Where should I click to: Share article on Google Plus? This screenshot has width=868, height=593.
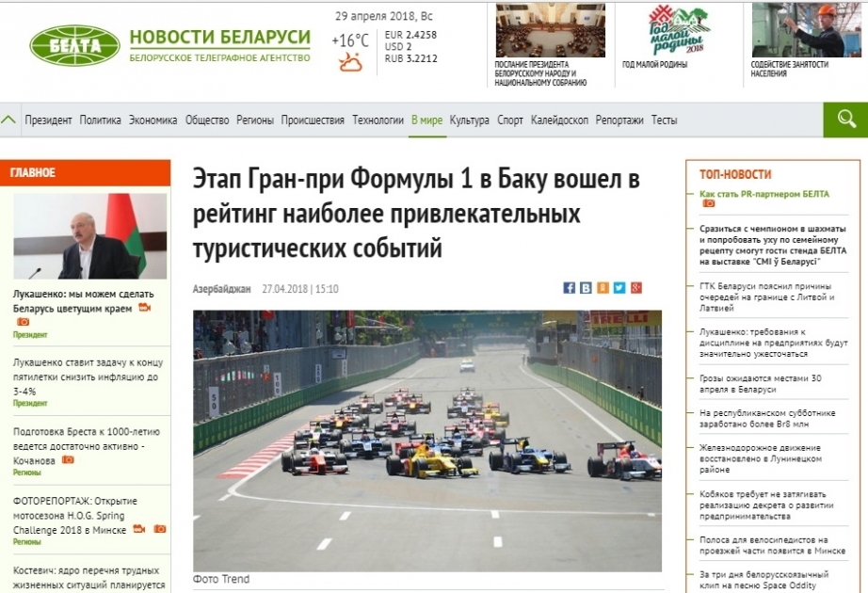click(x=636, y=288)
